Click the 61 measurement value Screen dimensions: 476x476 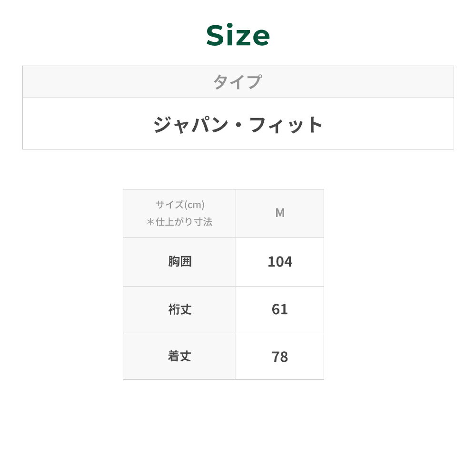coord(280,309)
